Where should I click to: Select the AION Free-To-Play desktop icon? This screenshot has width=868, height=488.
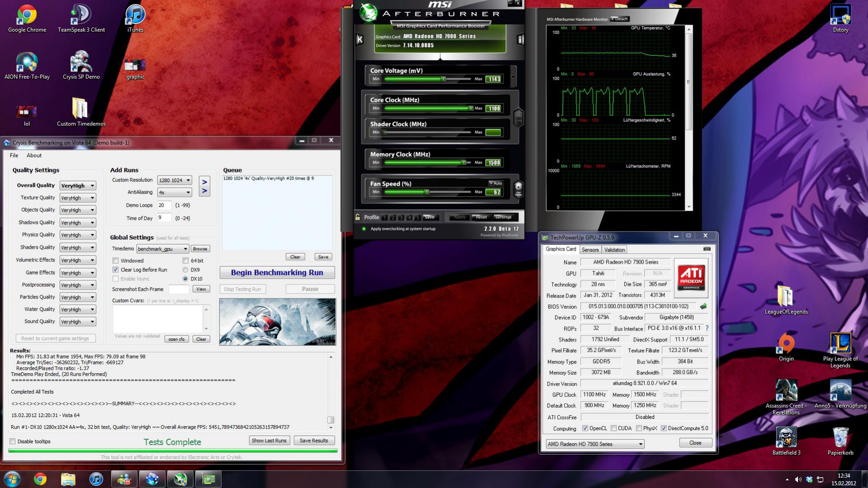27,66
